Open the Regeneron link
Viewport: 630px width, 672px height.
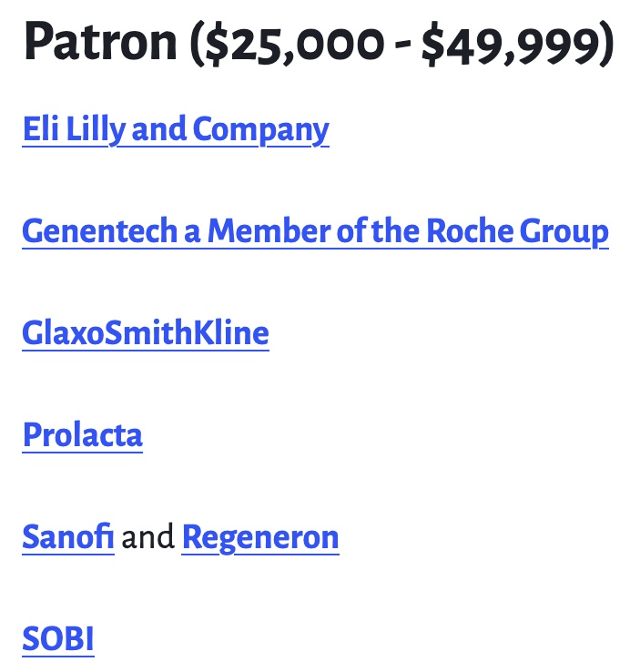[x=260, y=538]
